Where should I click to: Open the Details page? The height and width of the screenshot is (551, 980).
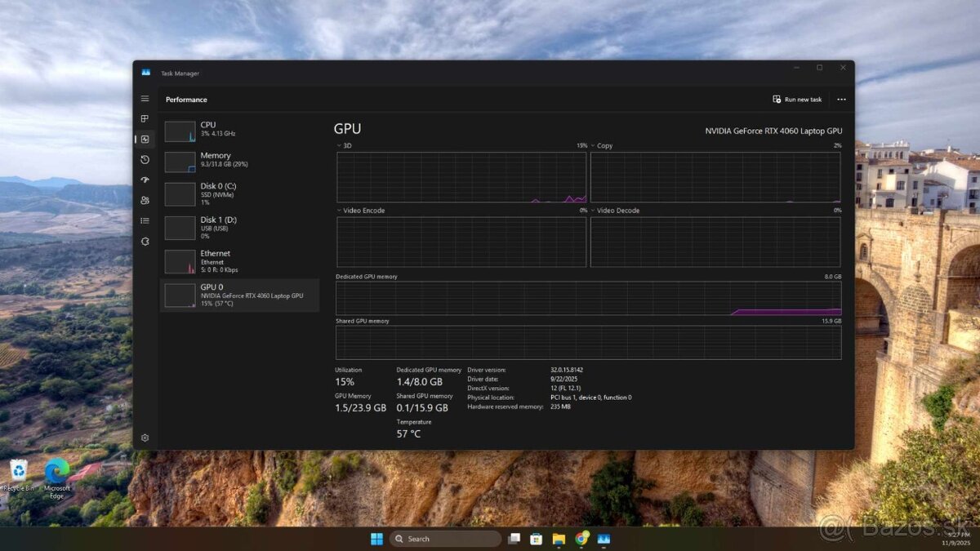(x=145, y=220)
